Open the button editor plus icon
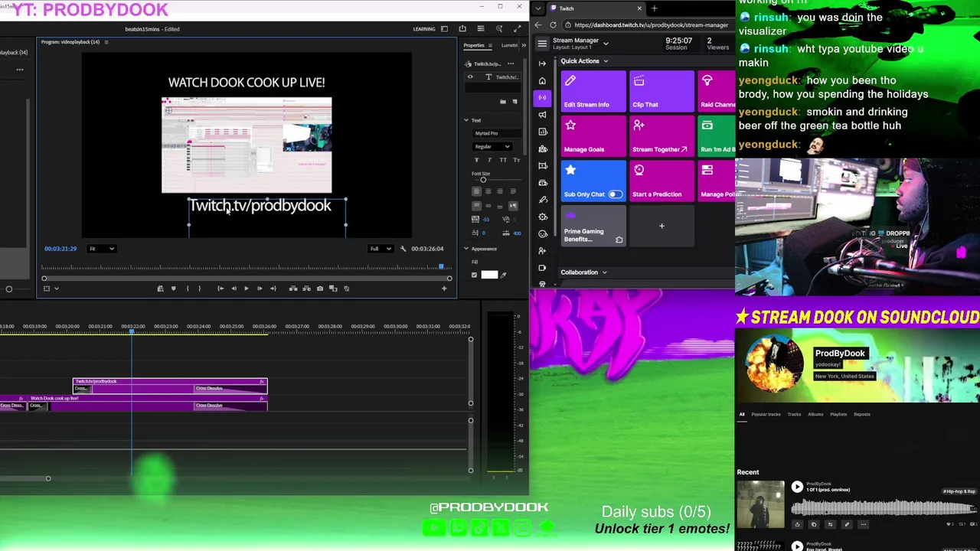Image resolution: width=980 pixels, height=551 pixels. click(x=444, y=289)
